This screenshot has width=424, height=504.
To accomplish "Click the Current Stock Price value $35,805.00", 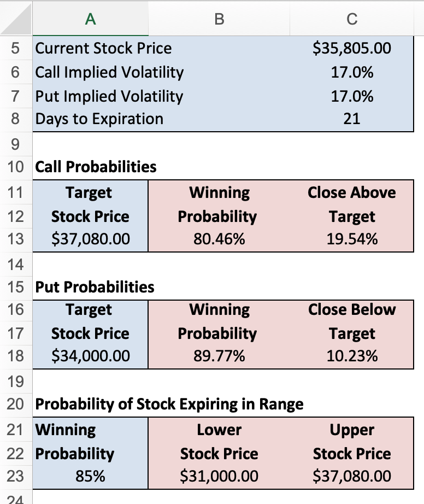I will tap(351, 48).
